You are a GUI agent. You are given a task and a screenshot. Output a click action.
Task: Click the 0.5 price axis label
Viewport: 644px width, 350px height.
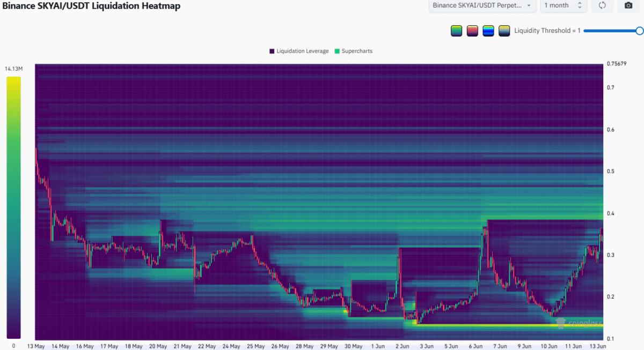611,172
